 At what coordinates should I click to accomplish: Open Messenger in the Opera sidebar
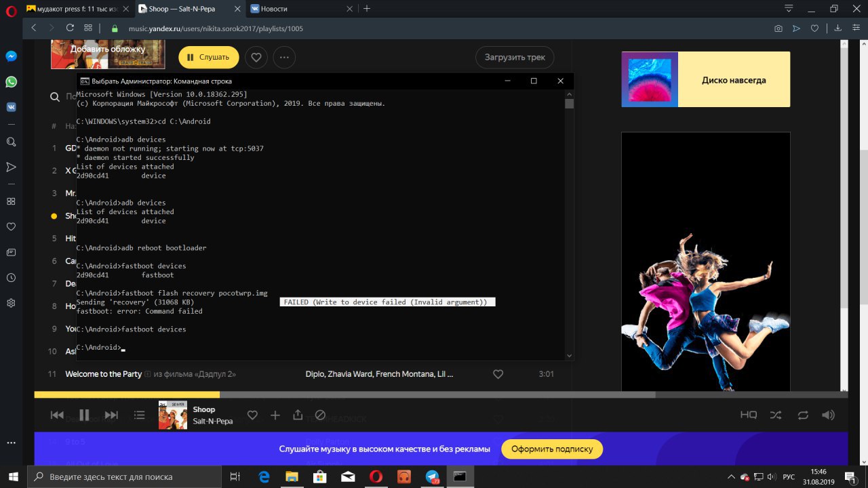click(12, 57)
